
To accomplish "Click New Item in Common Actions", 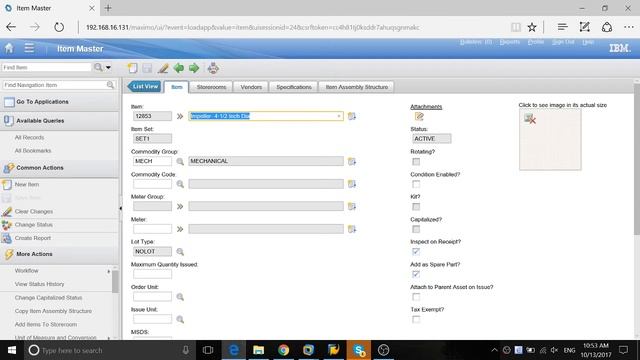I will pyautogui.click(x=27, y=184).
